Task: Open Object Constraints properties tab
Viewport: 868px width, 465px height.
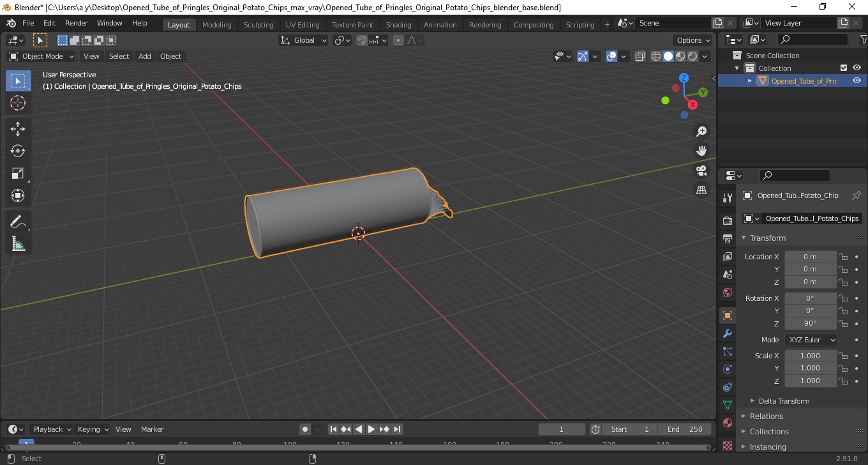Action: [727, 387]
